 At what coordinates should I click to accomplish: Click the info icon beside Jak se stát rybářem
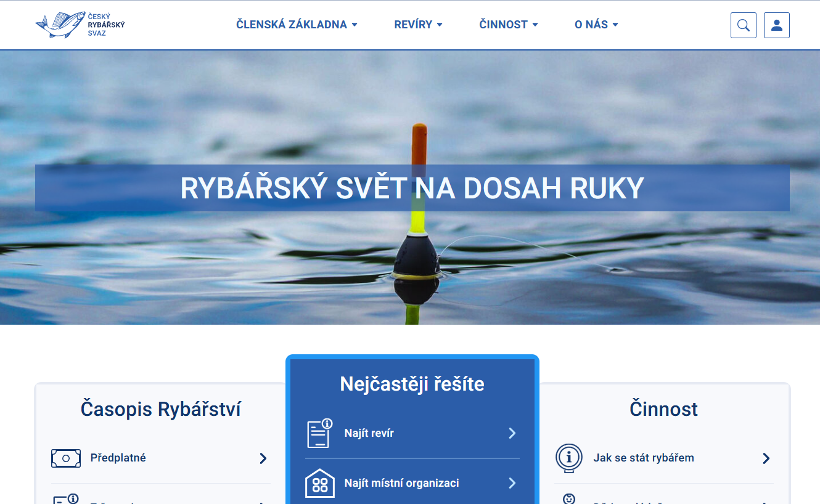[568, 458]
